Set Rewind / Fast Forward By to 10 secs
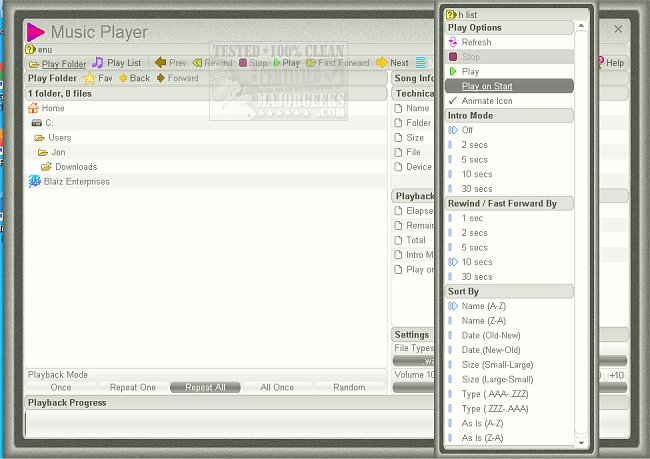The height and width of the screenshot is (459, 650). pos(509,262)
